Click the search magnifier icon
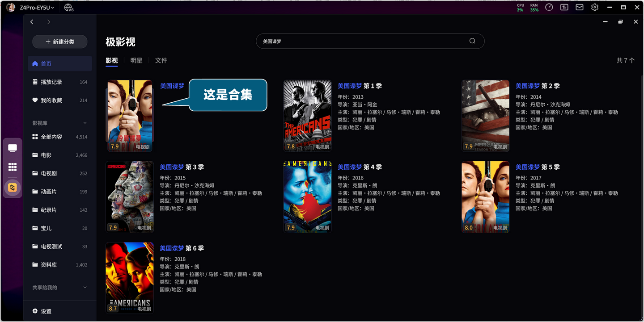The width and height of the screenshot is (644, 322). pyautogui.click(x=472, y=41)
